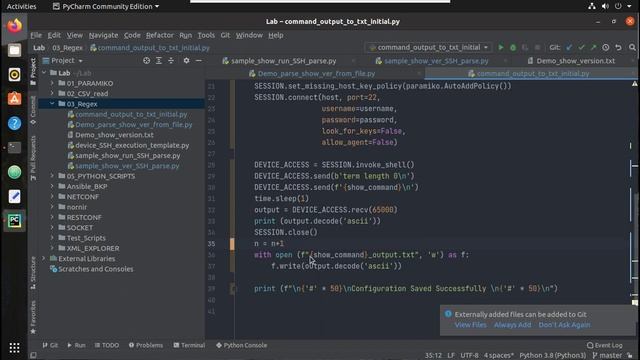This screenshot has height=360, width=640.
Task: Open Terminal tool window
Action: click(x=189, y=345)
